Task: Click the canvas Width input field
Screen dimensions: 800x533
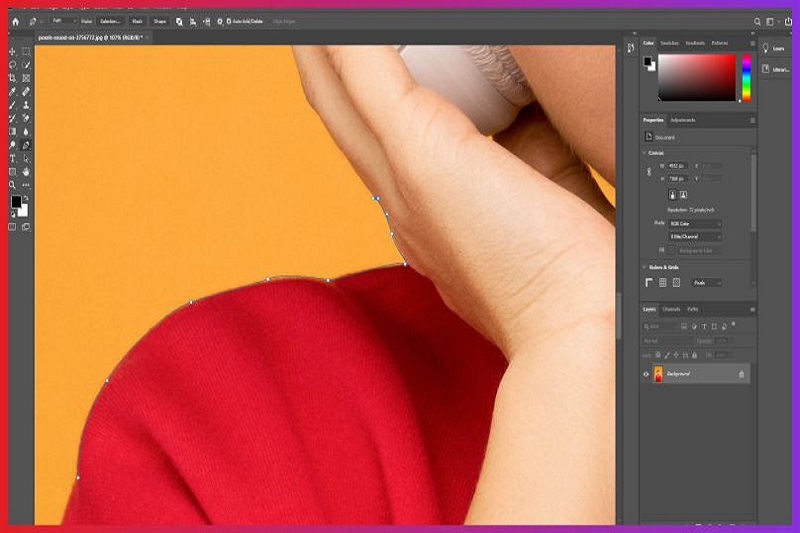Action: [x=678, y=166]
